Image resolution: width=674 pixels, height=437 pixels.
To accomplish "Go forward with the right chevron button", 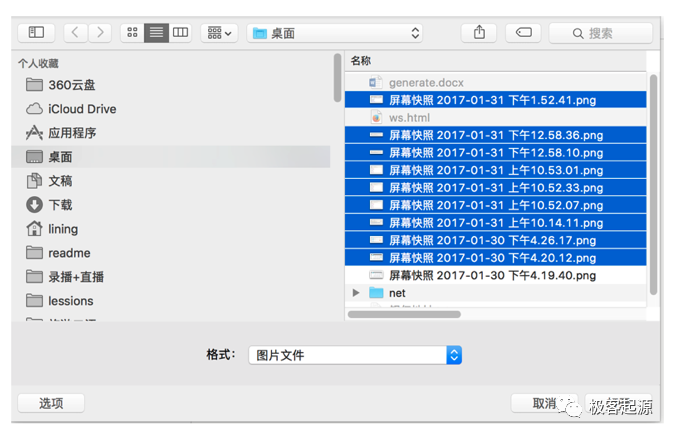I will point(100,33).
